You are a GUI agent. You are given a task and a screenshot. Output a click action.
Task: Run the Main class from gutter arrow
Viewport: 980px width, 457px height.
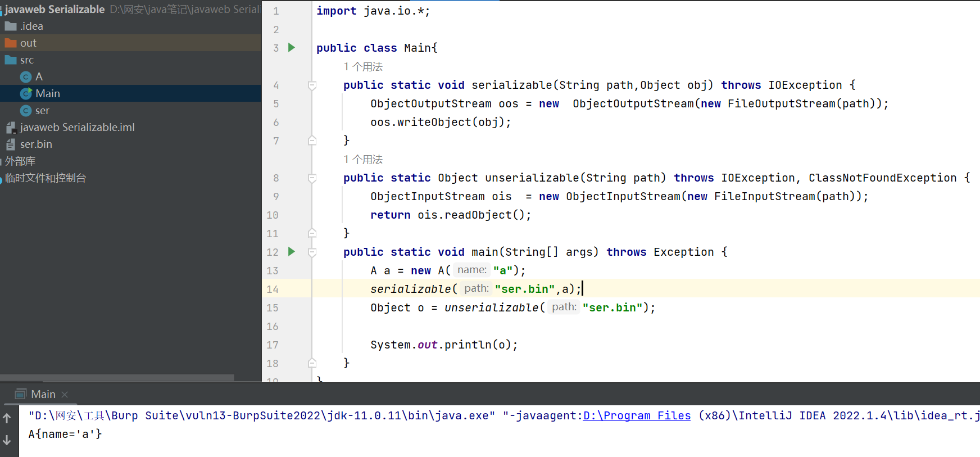click(292, 48)
